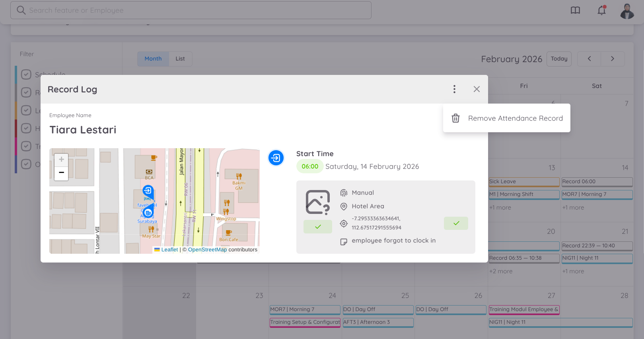
Task: Click the Search feature or Employee field
Action: click(191, 10)
